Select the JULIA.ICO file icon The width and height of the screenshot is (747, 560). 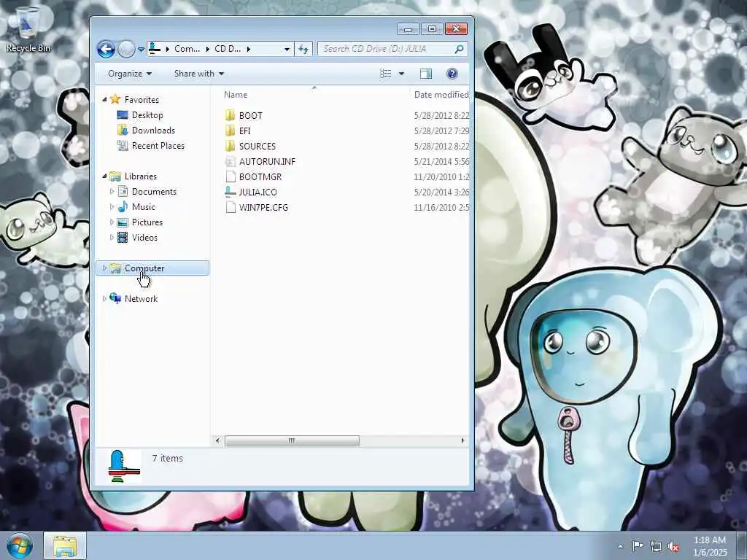230,192
